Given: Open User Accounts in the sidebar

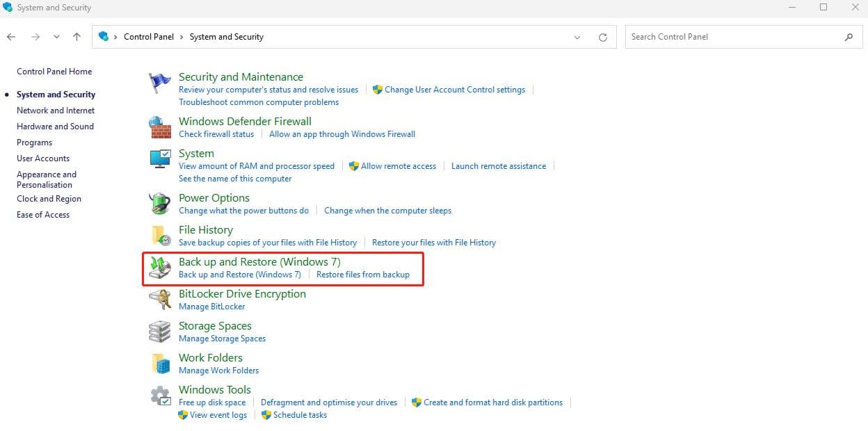Looking at the screenshot, I should pyautogui.click(x=43, y=158).
